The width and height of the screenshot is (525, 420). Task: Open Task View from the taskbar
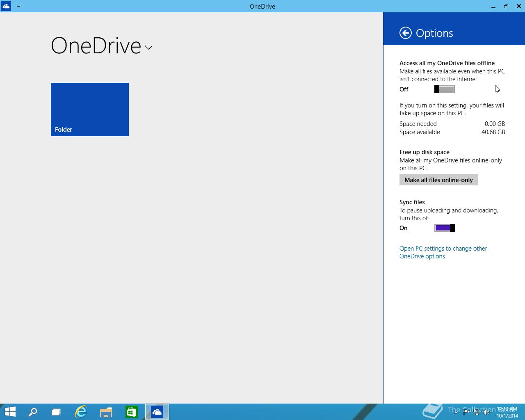[x=56, y=412]
